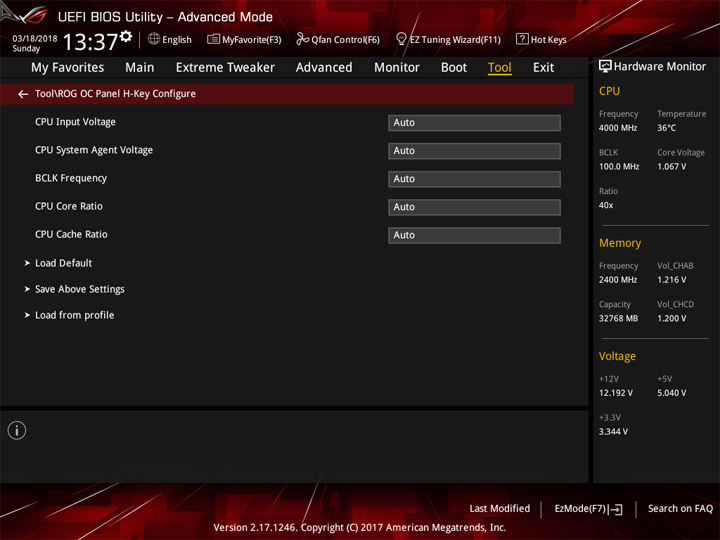Go back using the breadcrumb arrow
Image resolution: width=720 pixels, height=540 pixels.
tap(23, 94)
